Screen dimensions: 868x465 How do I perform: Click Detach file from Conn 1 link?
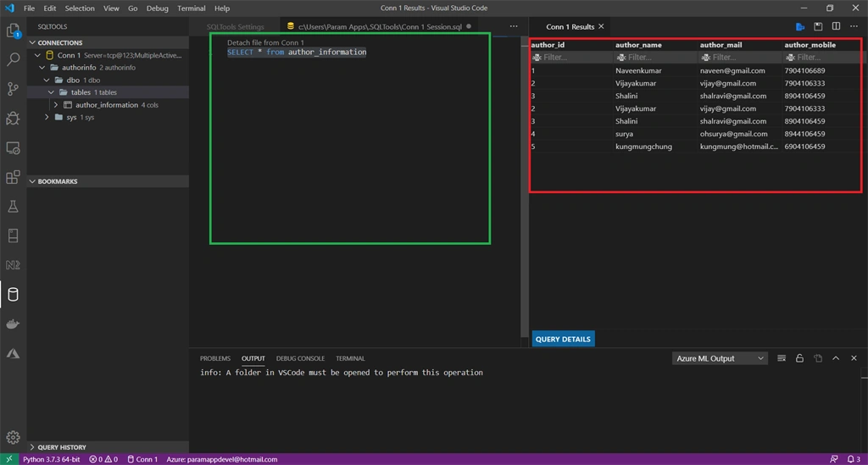[265, 42]
